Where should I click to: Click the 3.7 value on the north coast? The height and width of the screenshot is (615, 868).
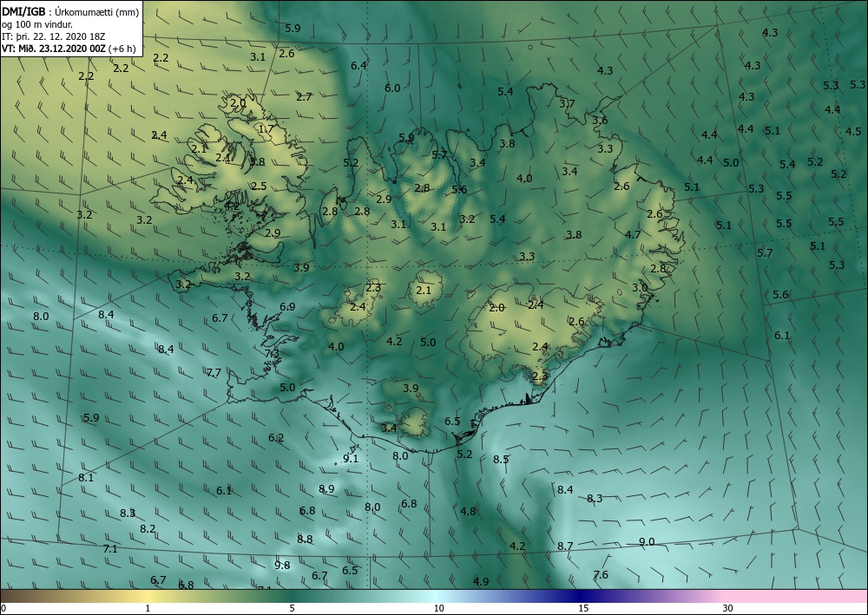point(567,103)
